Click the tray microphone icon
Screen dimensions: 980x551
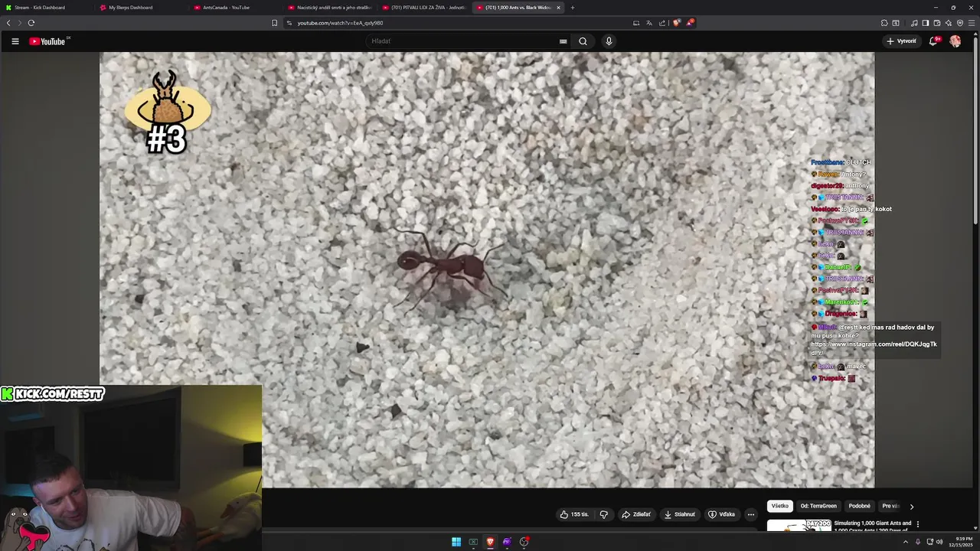coord(918,542)
